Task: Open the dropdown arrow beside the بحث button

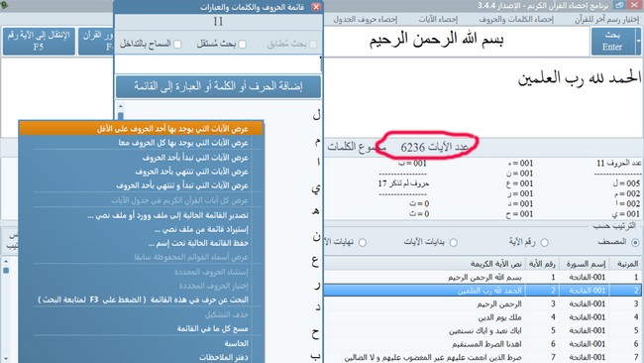Action: tap(638, 41)
